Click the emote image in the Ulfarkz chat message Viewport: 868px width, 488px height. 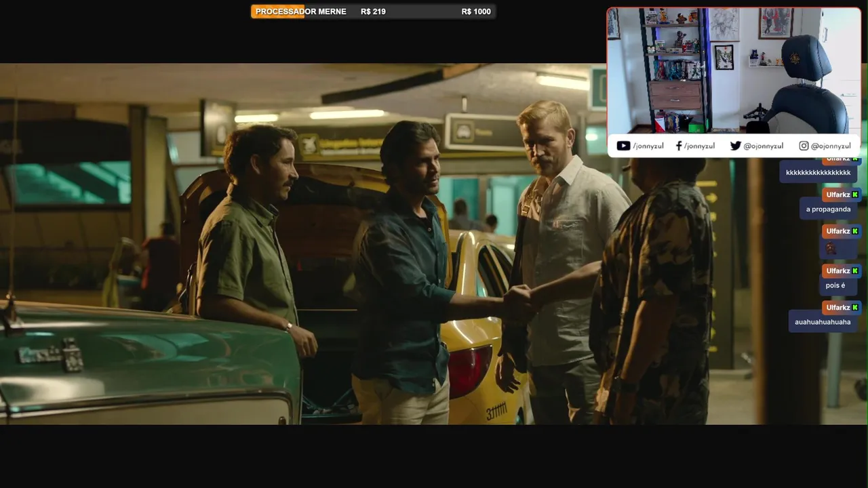click(831, 248)
